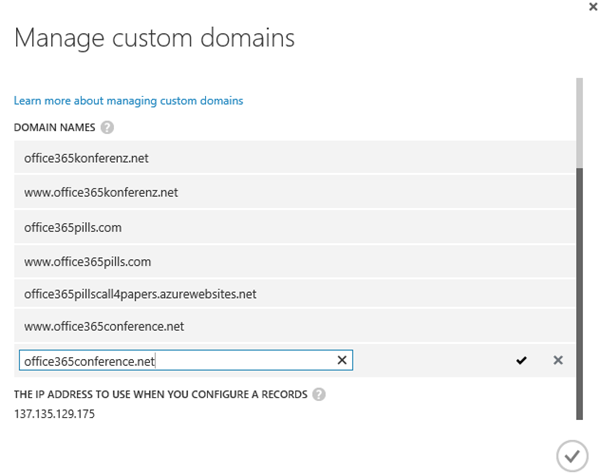This screenshot has height=476, width=600.
Task: Cancel the new domain entry with gray X
Action: [x=558, y=360]
